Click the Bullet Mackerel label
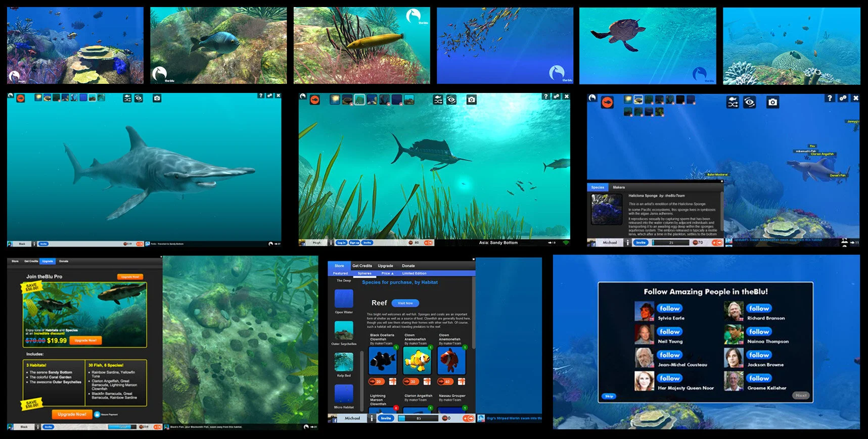This screenshot has width=868, height=439. click(717, 175)
